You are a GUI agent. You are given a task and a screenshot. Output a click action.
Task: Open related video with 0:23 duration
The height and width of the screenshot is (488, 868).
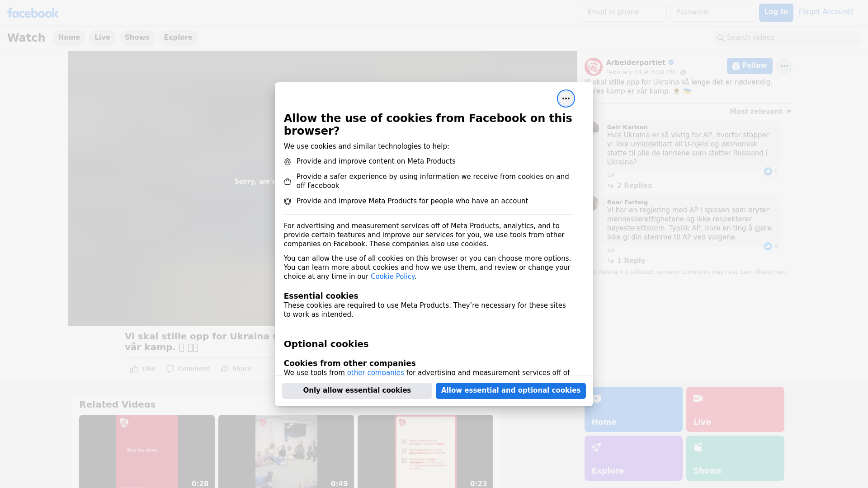(425, 451)
